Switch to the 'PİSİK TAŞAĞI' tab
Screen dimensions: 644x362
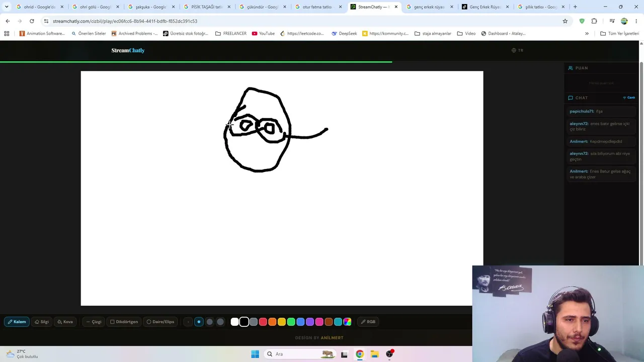tap(207, 7)
